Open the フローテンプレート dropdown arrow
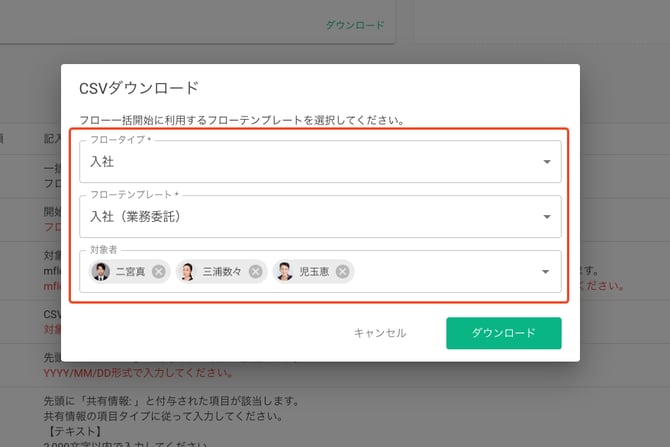Screen dimensions: 670x447 pyautogui.click(x=547, y=216)
